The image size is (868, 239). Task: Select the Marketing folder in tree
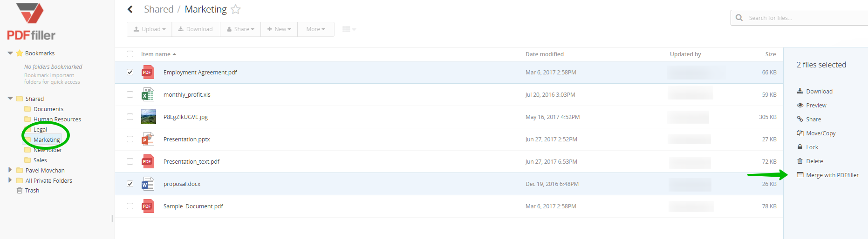[47, 139]
